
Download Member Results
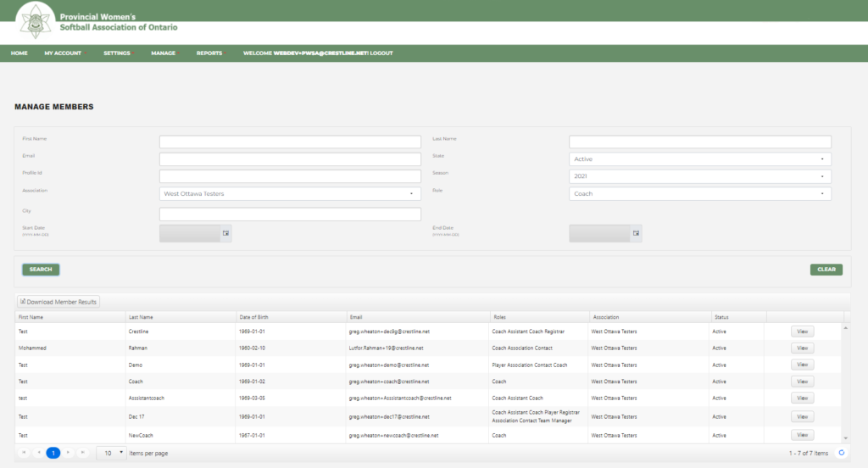pyautogui.click(x=58, y=302)
